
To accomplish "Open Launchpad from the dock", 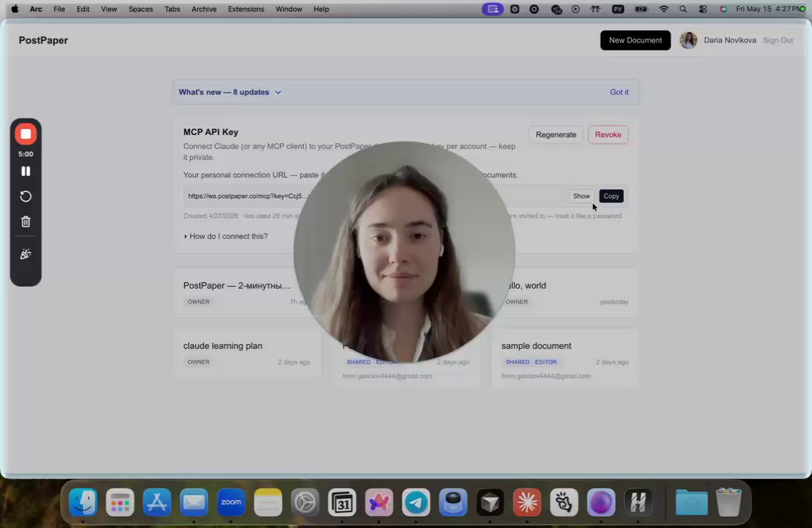I will (x=120, y=502).
